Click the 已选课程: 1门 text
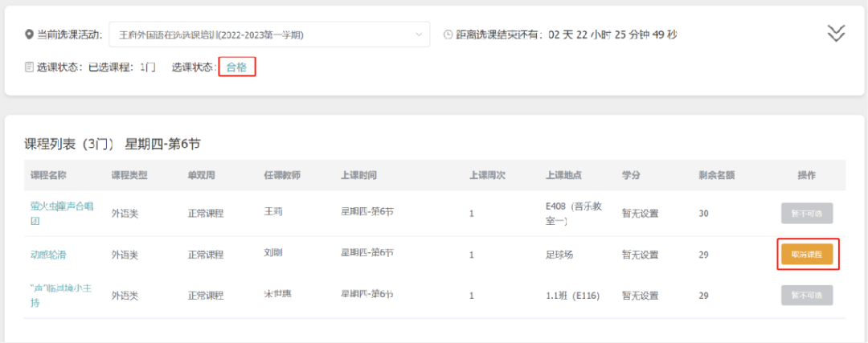The height and width of the screenshot is (343, 868). (122, 67)
